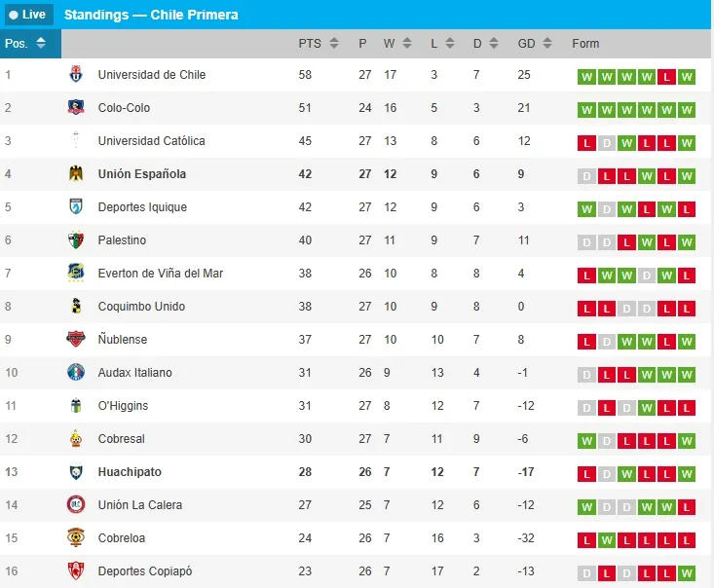Image resolution: width=714 pixels, height=588 pixels.
Task: Sort standings by Pos. column arrows
Action: (x=41, y=44)
